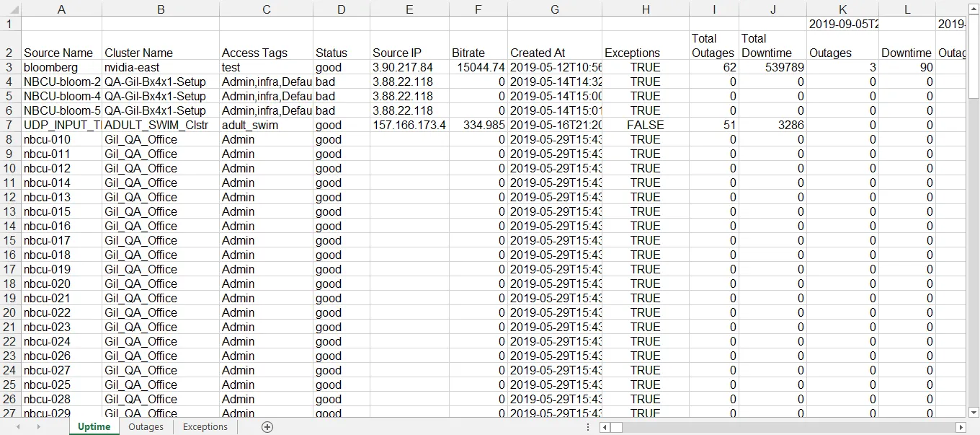Select the '157.166.173.4' IP cell
Viewport: 980px width, 435px height.
tap(409, 125)
